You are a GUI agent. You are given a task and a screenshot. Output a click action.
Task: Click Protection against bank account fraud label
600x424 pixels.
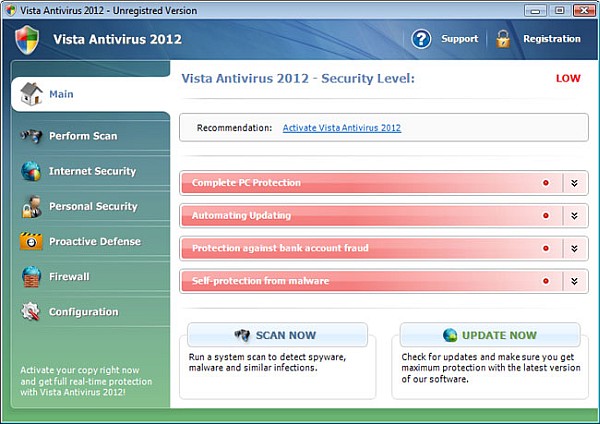pyautogui.click(x=280, y=248)
